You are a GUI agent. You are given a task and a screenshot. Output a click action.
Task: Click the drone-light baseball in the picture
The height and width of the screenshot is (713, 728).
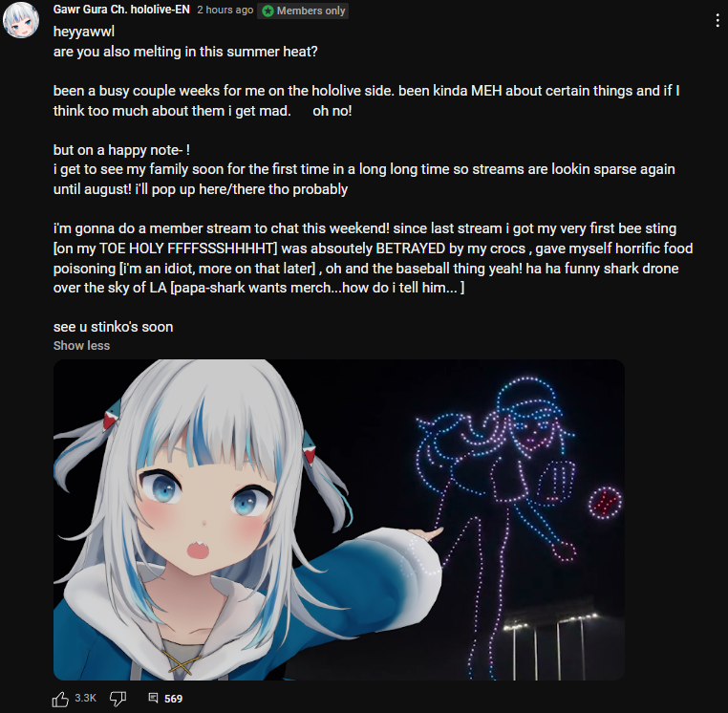pos(605,503)
